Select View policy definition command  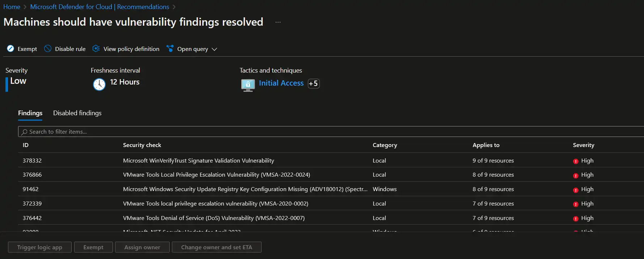[131, 49]
